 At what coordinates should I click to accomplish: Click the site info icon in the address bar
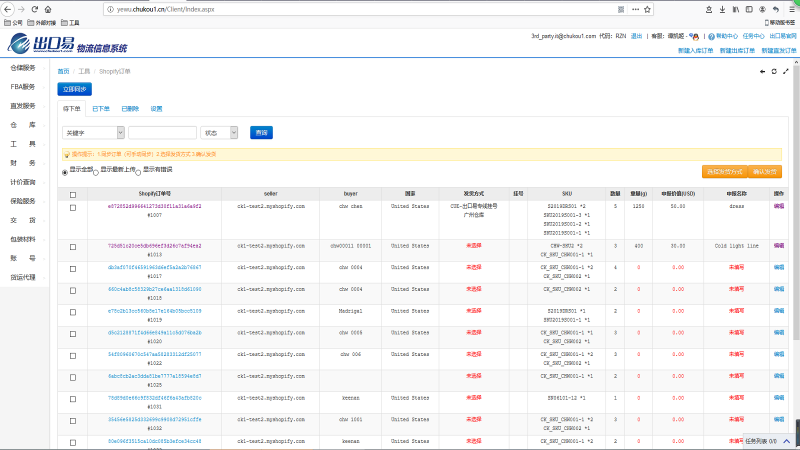click(x=110, y=9)
